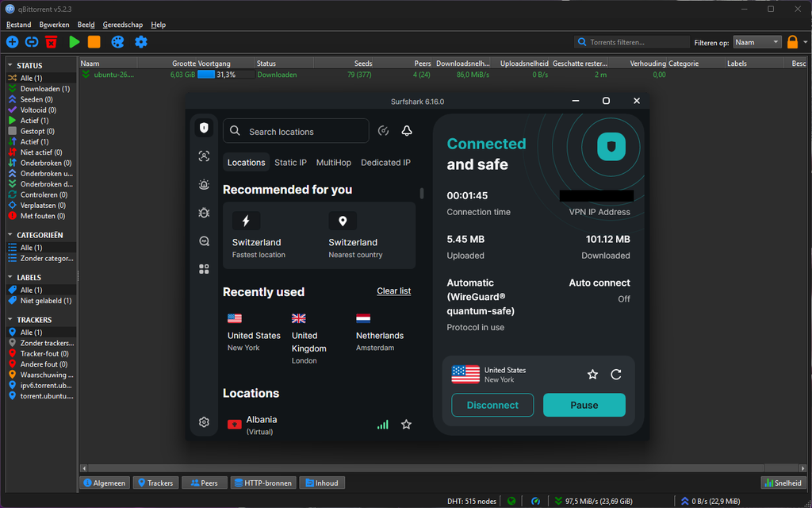The image size is (812, 508).
Task: Sort torrents by the Naam column header
Action: (x=108, y=63)
